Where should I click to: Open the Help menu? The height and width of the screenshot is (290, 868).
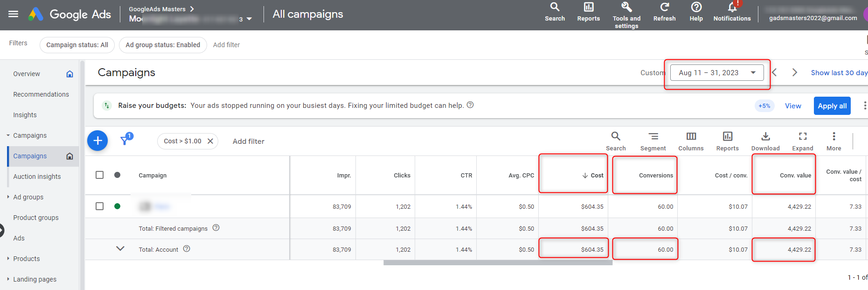(x=696, y=12)
